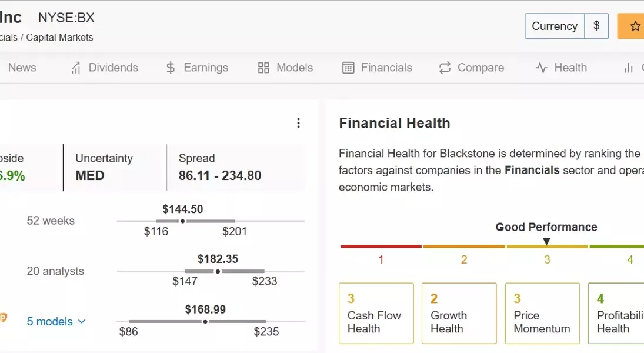The height and width of the screenshot is (353, 644).
Task: Click the Financials table icon
Action: coord(348,68)
